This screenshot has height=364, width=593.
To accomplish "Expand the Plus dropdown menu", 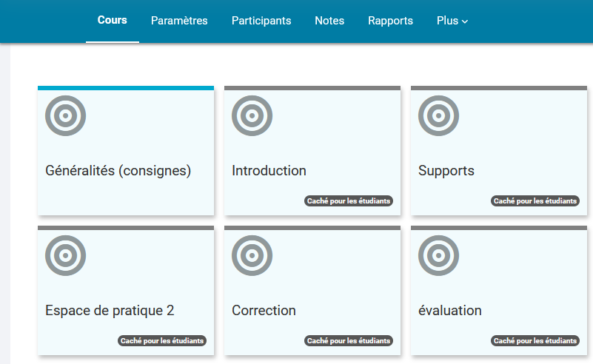I will (x=452, y=21).
